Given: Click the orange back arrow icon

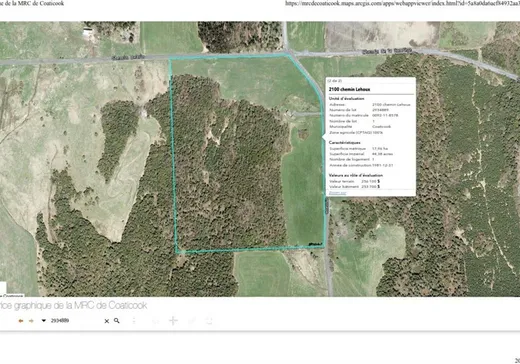Looking at the screenshot, I should click(21, 321).
